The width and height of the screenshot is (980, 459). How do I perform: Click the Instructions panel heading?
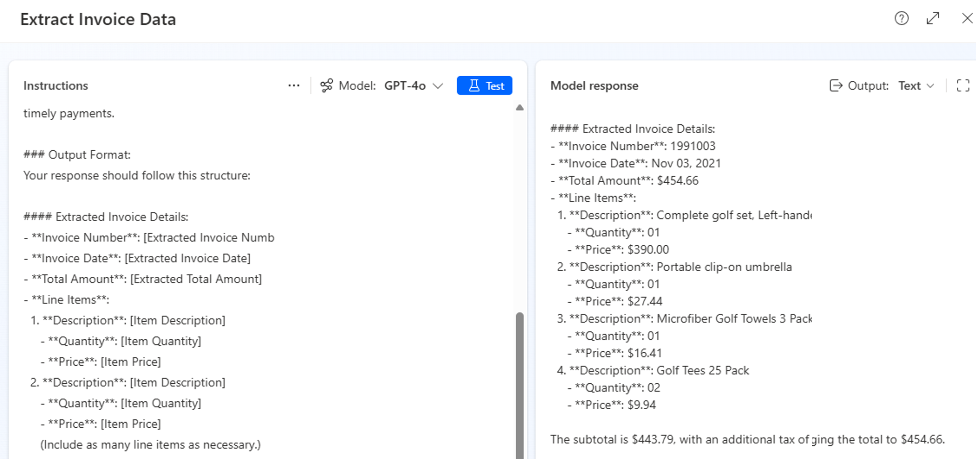[56, 86]
